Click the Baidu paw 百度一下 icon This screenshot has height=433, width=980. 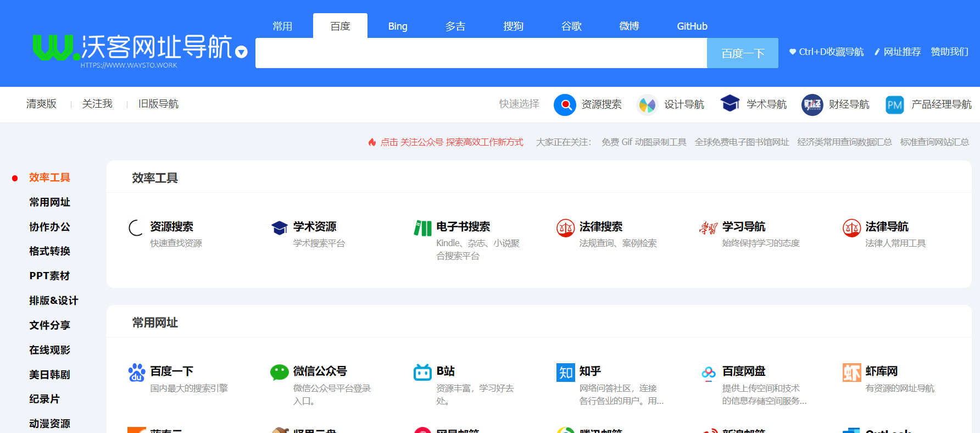tap(136, 373)
